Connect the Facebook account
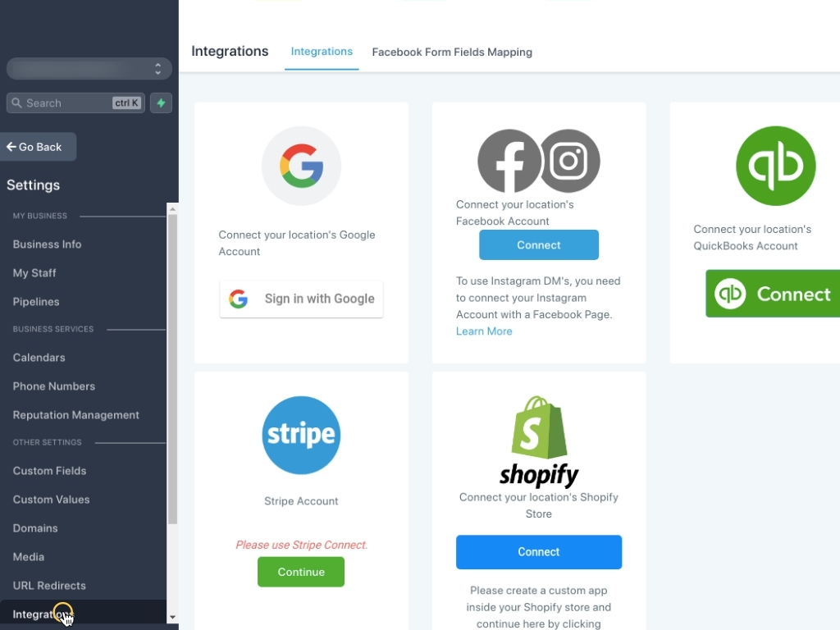 tap(539, 244)
